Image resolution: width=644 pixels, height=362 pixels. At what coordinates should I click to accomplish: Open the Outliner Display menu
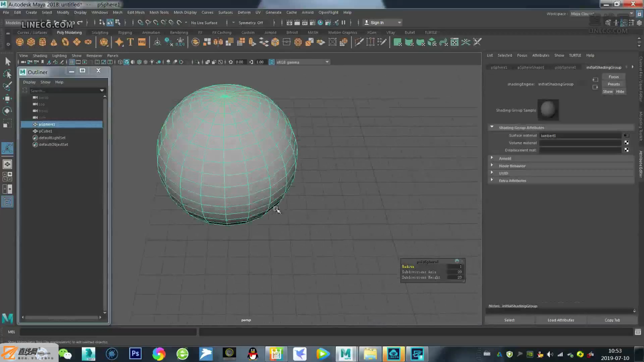pos(29,82)
